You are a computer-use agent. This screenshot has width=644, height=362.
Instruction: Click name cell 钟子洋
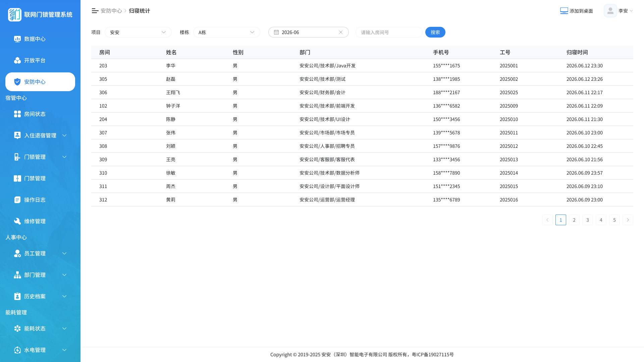point(173,106)
